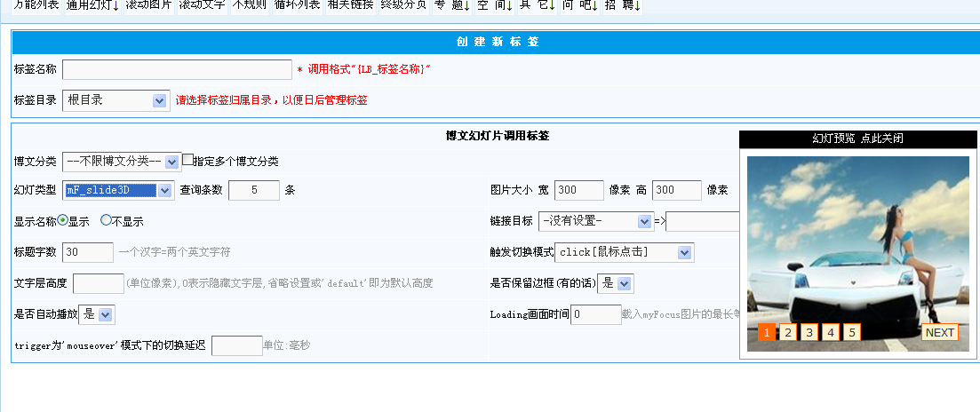Click the car slideshow preview image
Screen dimensions: 980x412
click(857, 240)
